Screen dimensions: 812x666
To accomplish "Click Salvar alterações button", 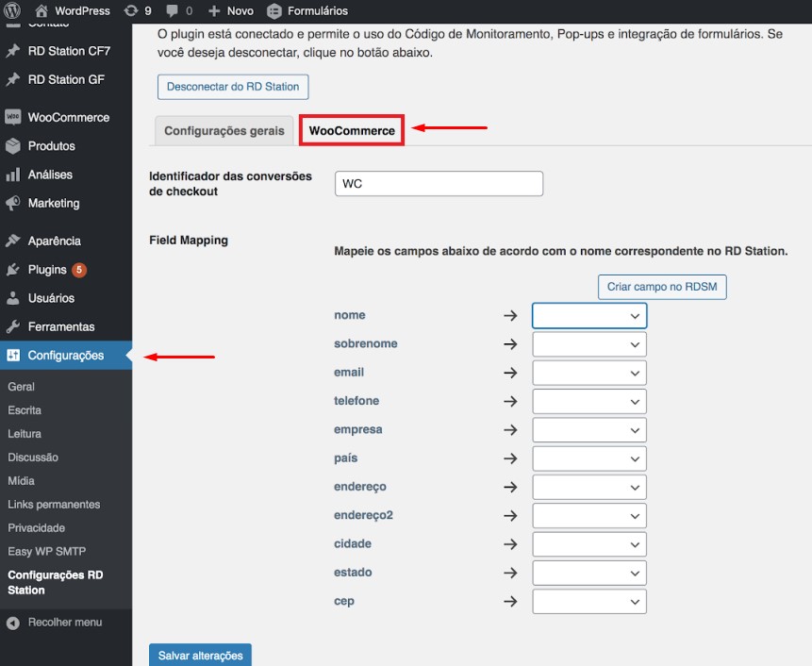I will (x=201, y=655).
